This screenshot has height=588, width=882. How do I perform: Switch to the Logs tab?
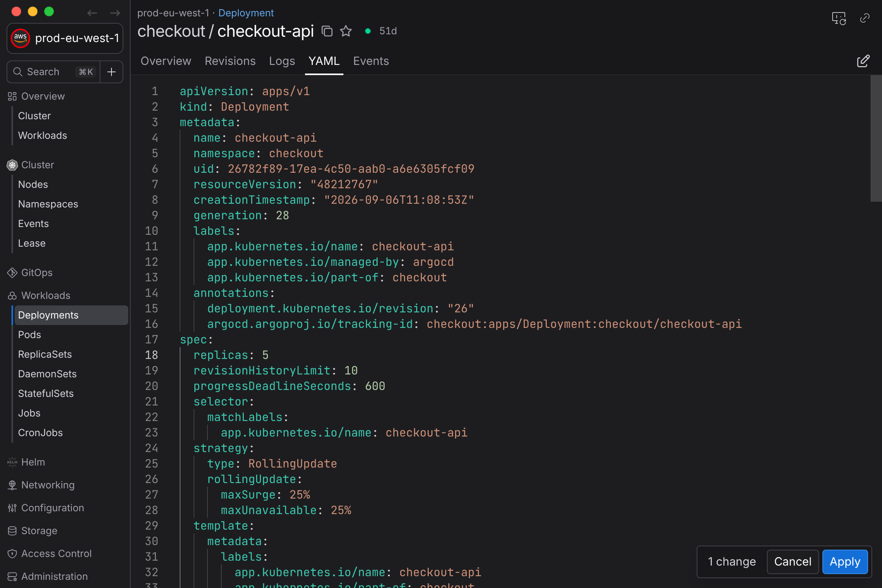(x=282, y=61)
